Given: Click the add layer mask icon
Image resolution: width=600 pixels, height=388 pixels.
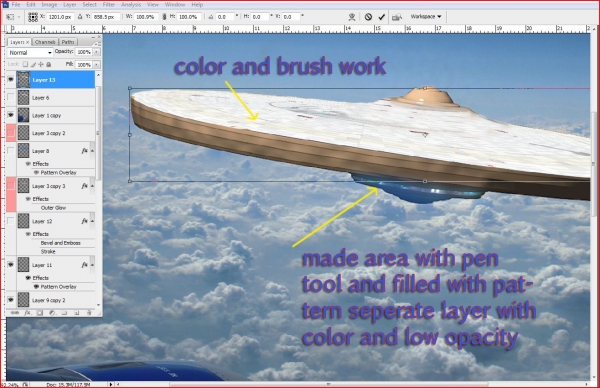Looking at the screenshot, I should coord(40,313).
